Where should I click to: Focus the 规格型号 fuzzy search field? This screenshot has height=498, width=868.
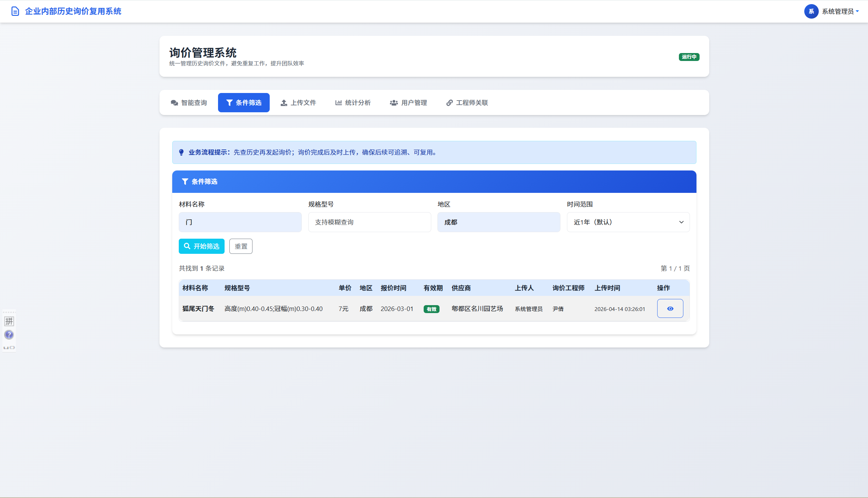[370, 222]
